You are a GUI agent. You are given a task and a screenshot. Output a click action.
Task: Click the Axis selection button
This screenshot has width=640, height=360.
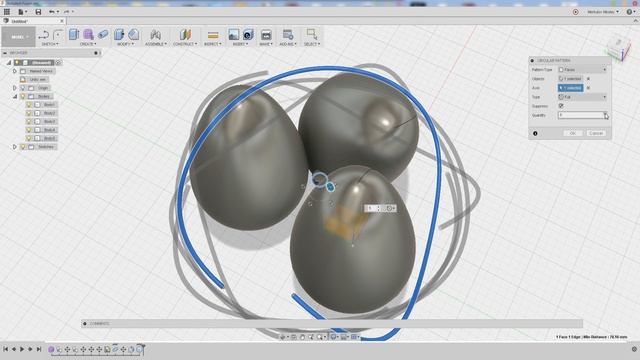[x=570, y=88]
